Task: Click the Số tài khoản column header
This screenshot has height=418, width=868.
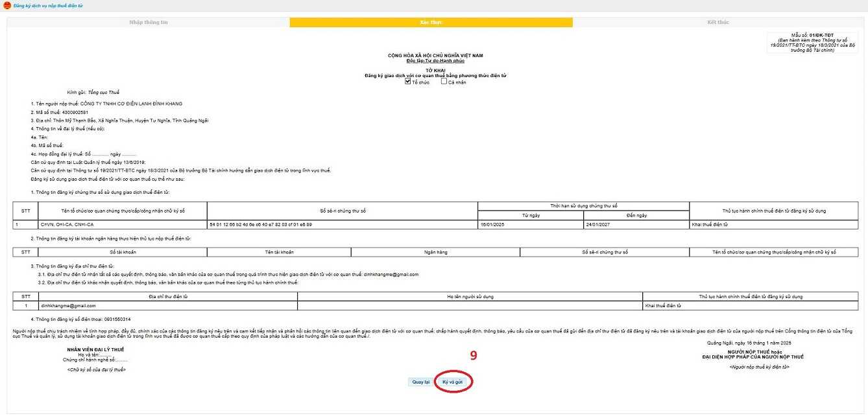Action: point(123,251)
